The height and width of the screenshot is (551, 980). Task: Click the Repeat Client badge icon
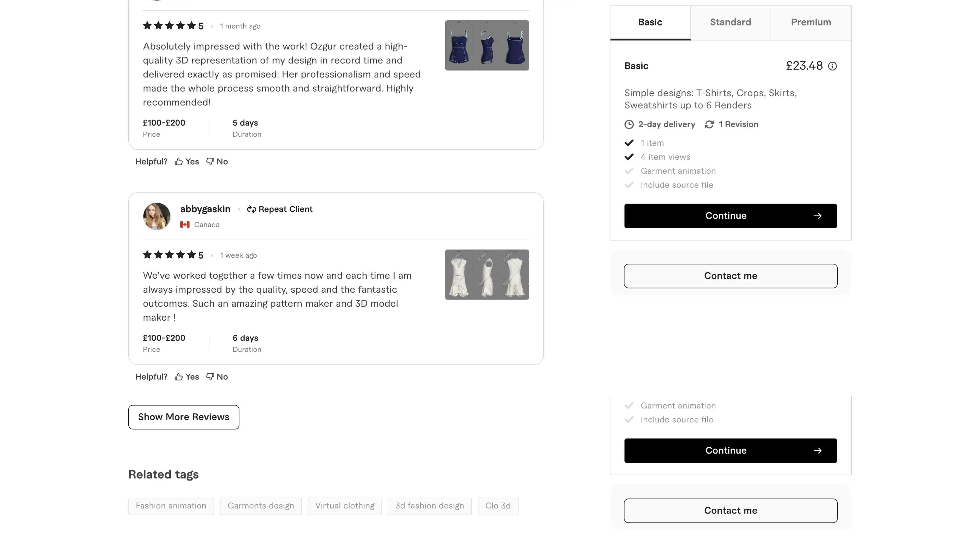[251, 209]
